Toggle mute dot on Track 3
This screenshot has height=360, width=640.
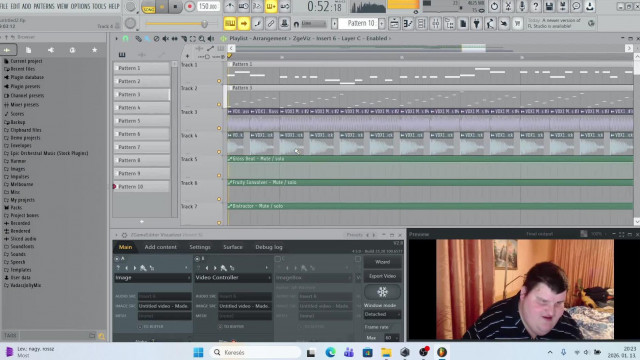(219, 128)
